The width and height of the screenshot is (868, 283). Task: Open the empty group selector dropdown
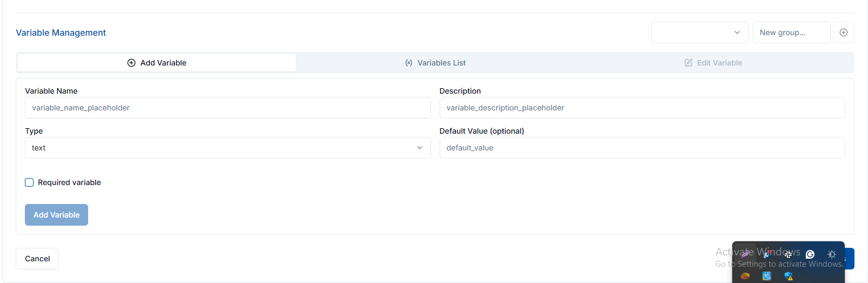[699, 32]
